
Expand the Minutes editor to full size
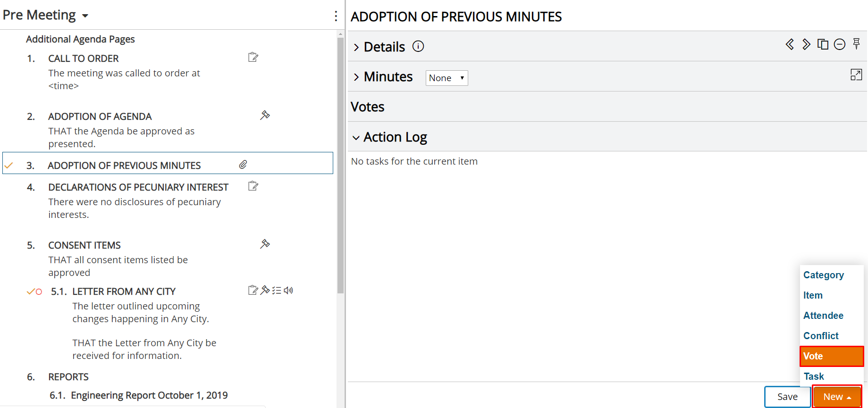tap(856, 75)
